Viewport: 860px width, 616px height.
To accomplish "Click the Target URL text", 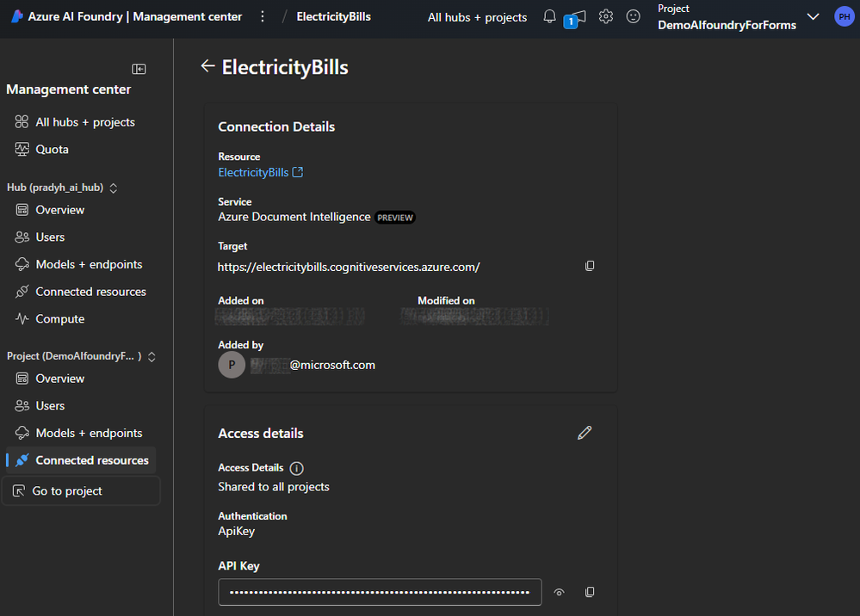I will pos(349,267).
